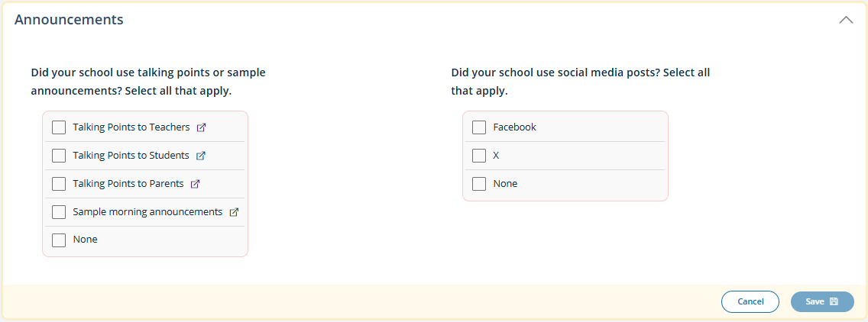Open external link icon beside Talking Points to Parents
868x322 pixels.
tap(195, 184)
